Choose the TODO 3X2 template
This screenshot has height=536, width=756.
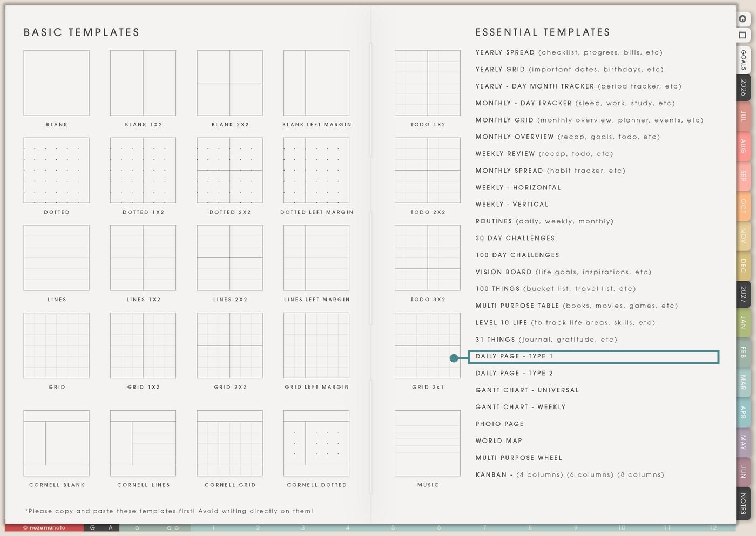[x=428, y=258]
